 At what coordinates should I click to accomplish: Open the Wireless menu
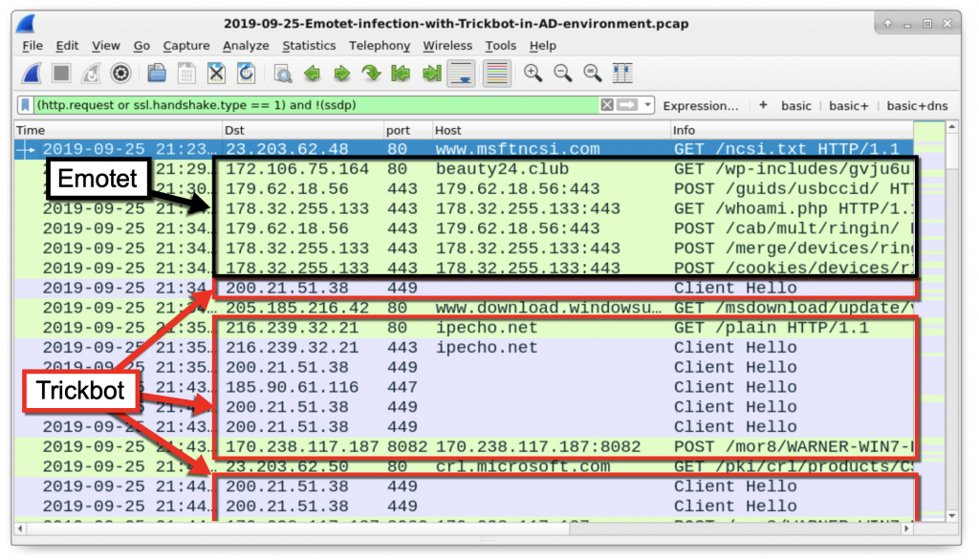[447, 46]
